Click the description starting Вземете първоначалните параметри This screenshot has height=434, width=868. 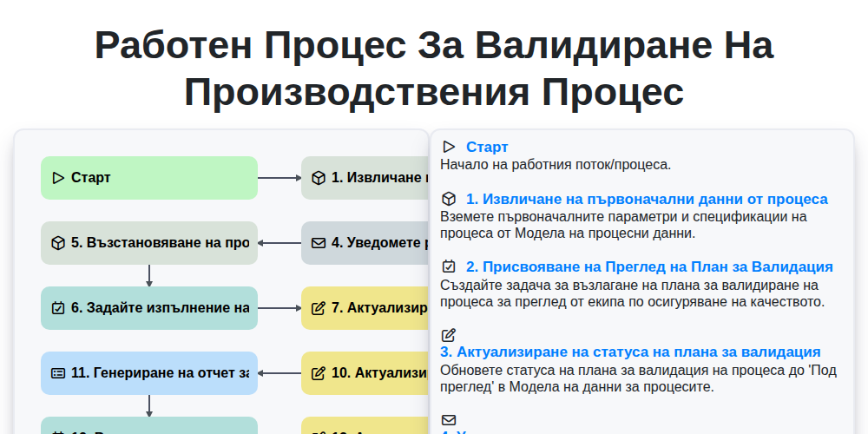coord(624,225)
